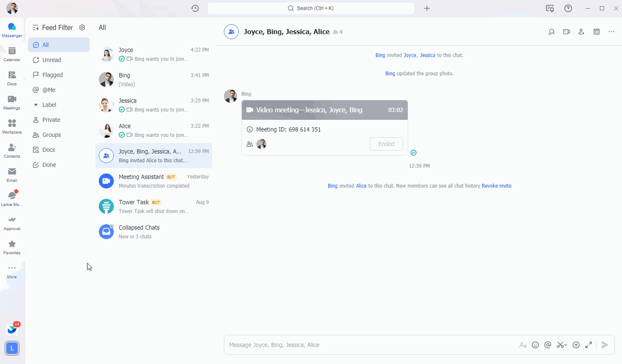622x364 pixels.
Task: Open the add member icon in chat header
Action: [x=581, y=32]
